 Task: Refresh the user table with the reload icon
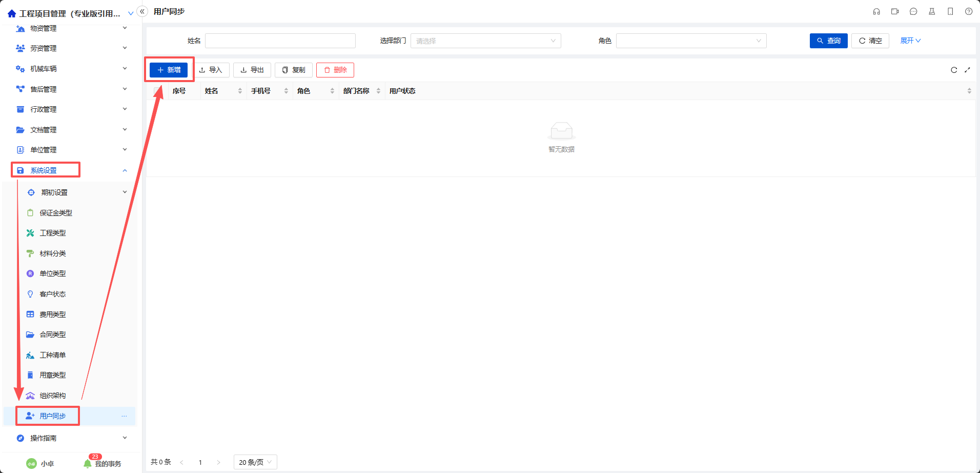pyautogui.click(x=954, y=70)
